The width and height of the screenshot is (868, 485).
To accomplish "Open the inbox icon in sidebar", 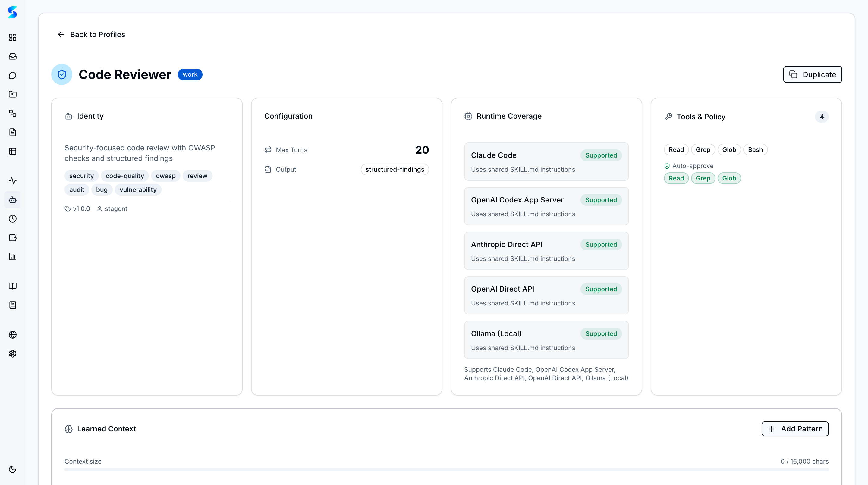I will click(x=12, y=56).
